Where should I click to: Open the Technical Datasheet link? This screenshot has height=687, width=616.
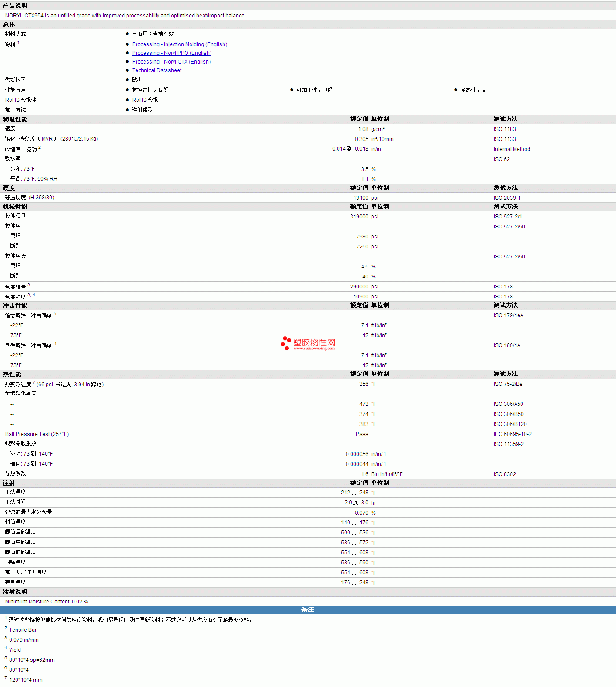(x=157, y=70)
